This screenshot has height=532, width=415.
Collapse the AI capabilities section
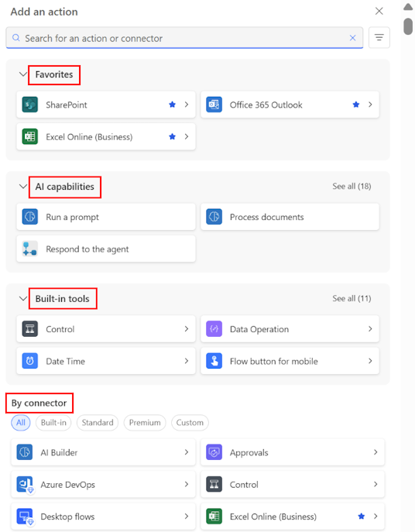(x=22, y=187)
